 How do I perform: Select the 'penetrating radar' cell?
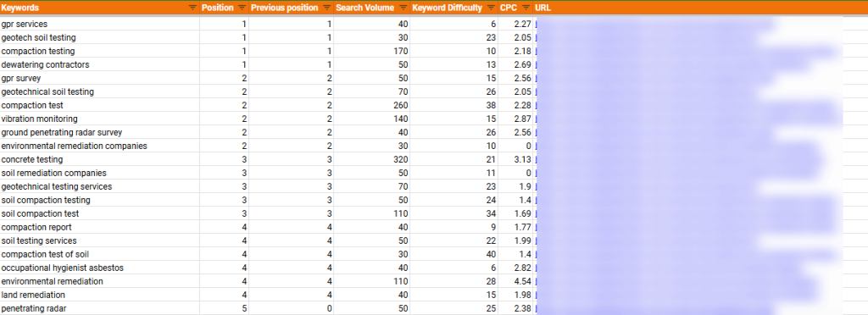(x=100, y=308)
